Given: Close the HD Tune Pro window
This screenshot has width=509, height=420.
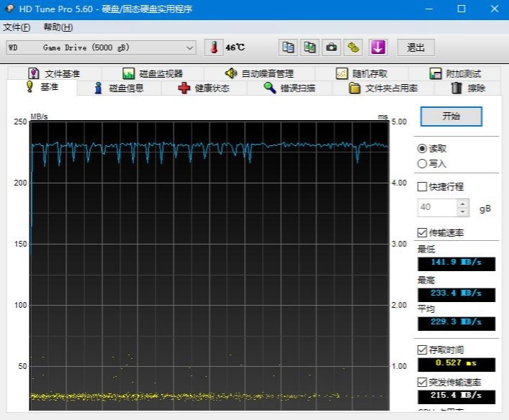Looking at the screenshot, I should click(x=495, y=9).
